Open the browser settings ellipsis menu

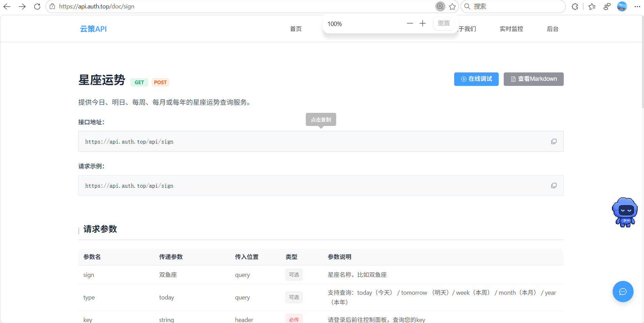tap(637, 6)
